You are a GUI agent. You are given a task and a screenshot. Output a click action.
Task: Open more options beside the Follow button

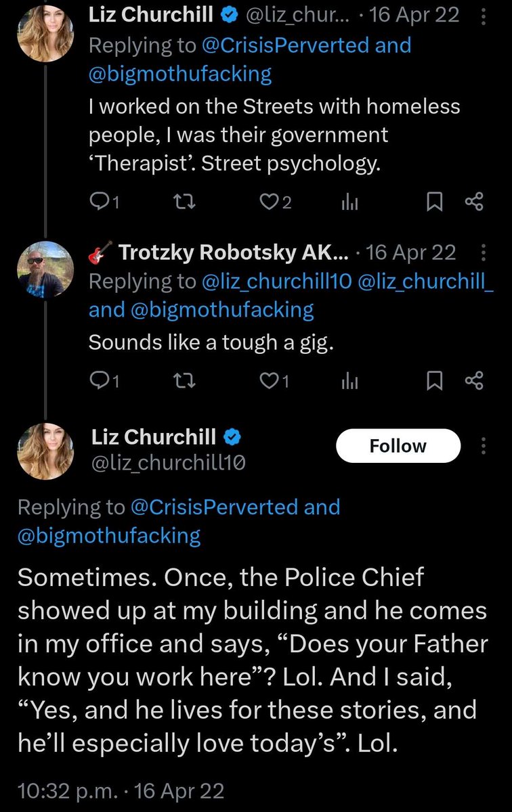[x=483, y=445]
